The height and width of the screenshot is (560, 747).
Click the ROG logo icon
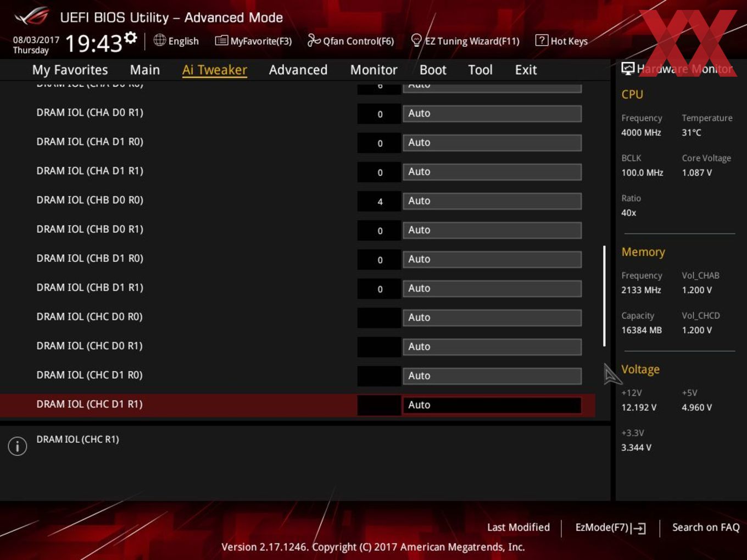[31, 16]
